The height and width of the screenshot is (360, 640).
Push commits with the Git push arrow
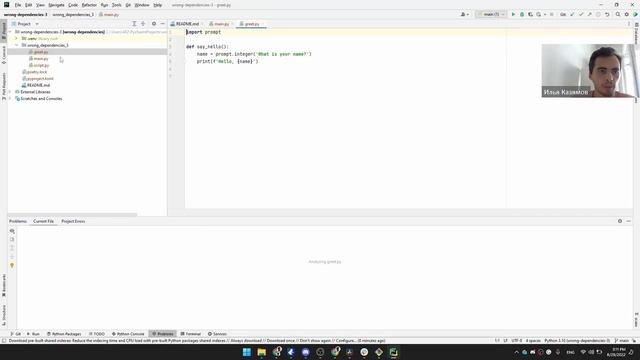[x=589, y=14]
